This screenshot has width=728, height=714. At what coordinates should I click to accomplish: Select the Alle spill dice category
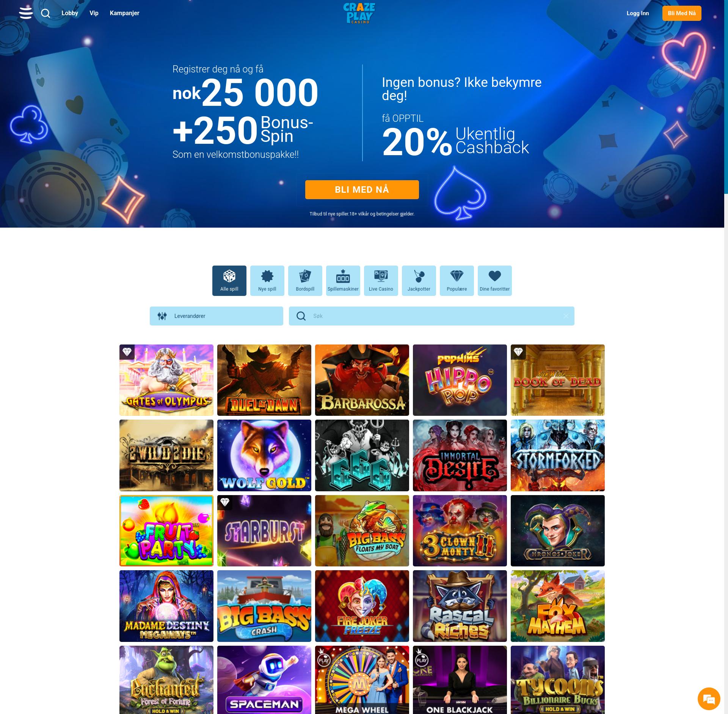point(229,280)
